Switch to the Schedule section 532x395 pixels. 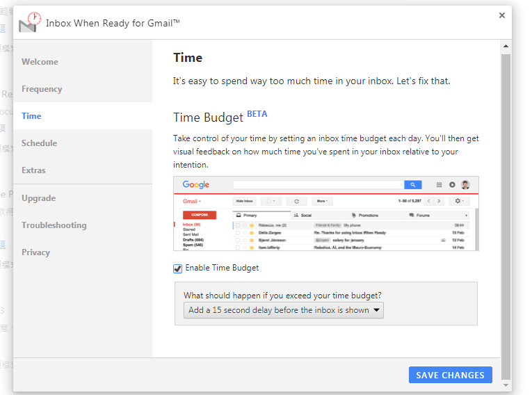click(39, 143)
